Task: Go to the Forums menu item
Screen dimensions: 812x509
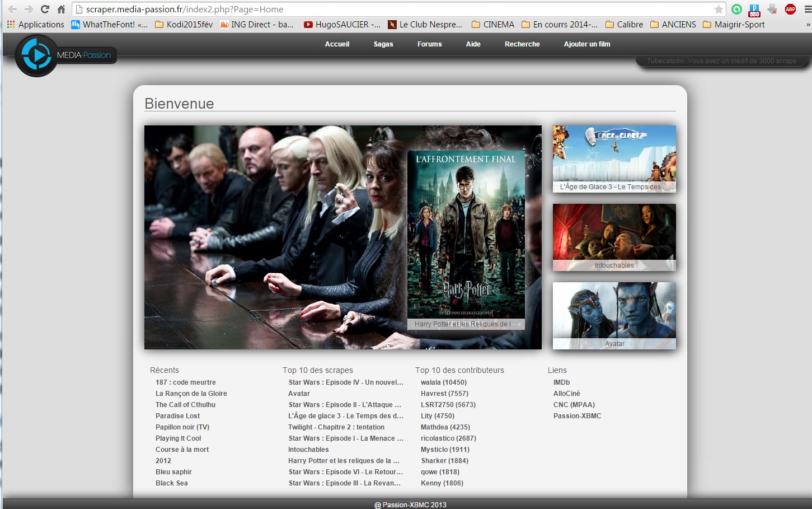Action: [429, 44]
